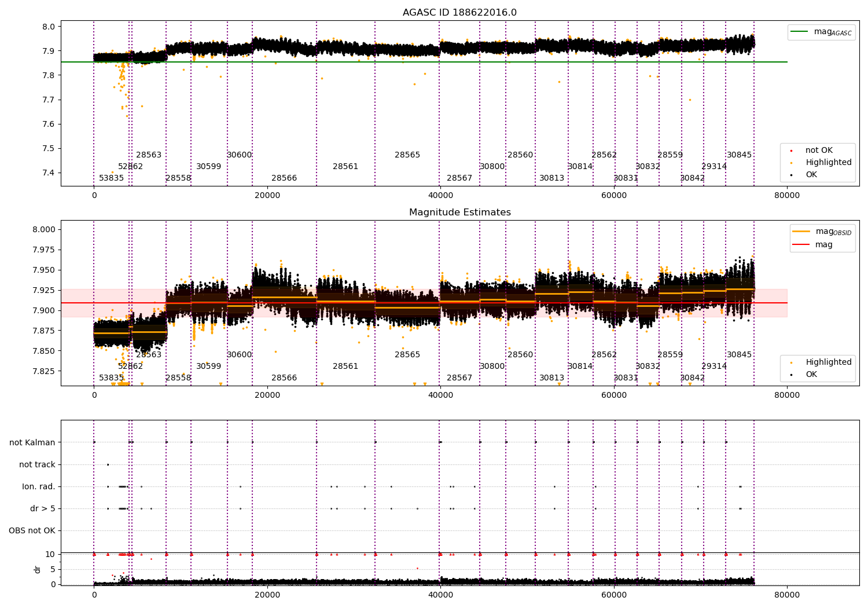This screenshot has height=608, width=868.
Task: Click obsid label 28558 in top plot
Action: click(178, 178)
